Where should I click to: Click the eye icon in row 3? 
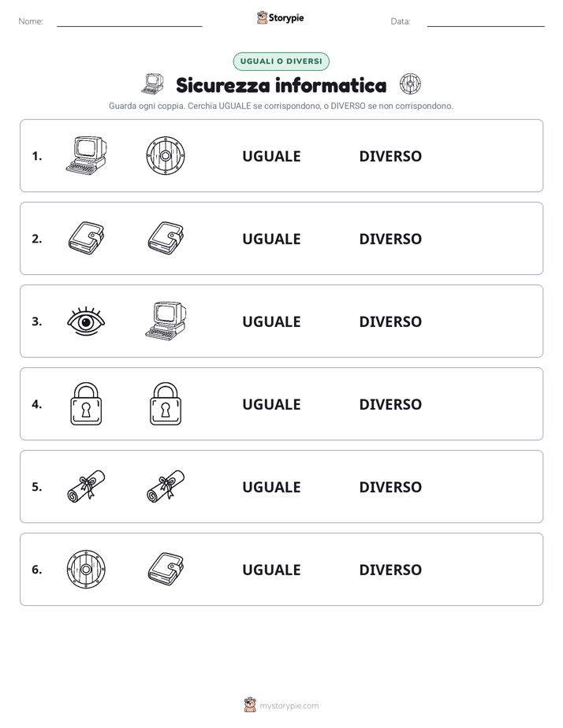pyautogui.click(x=86, y=321)
